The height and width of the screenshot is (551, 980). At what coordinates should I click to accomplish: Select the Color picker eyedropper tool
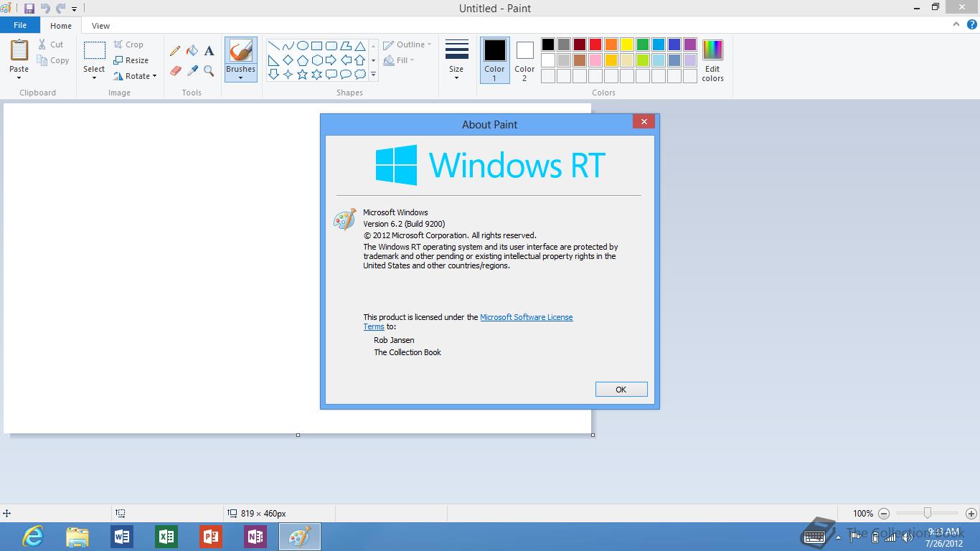(x=192, y=71)
